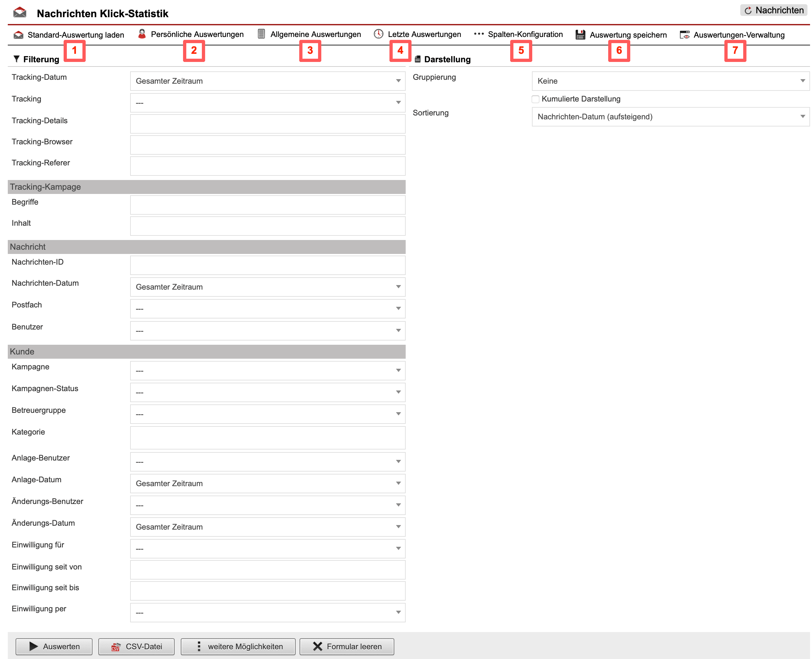Open the Tracking-Datum dropdown
Image resolution: width=812 pixels, height=659 pixels.
tap(267, 81)
